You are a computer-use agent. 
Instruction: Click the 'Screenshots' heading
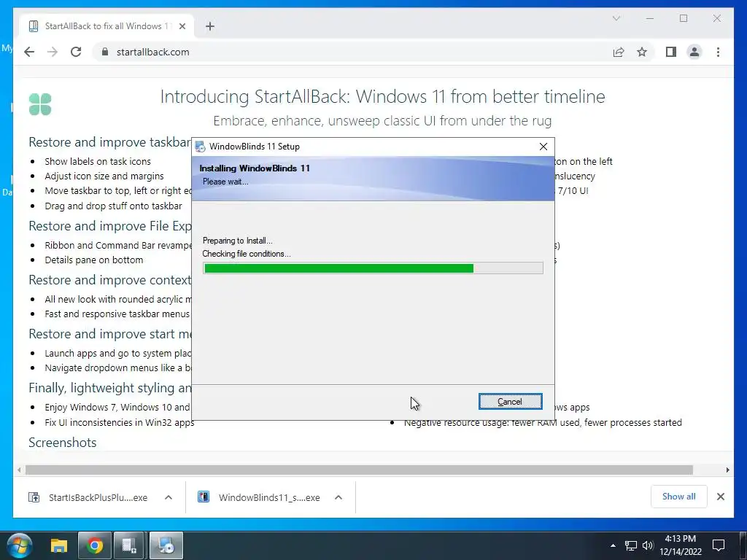(63, 443)
